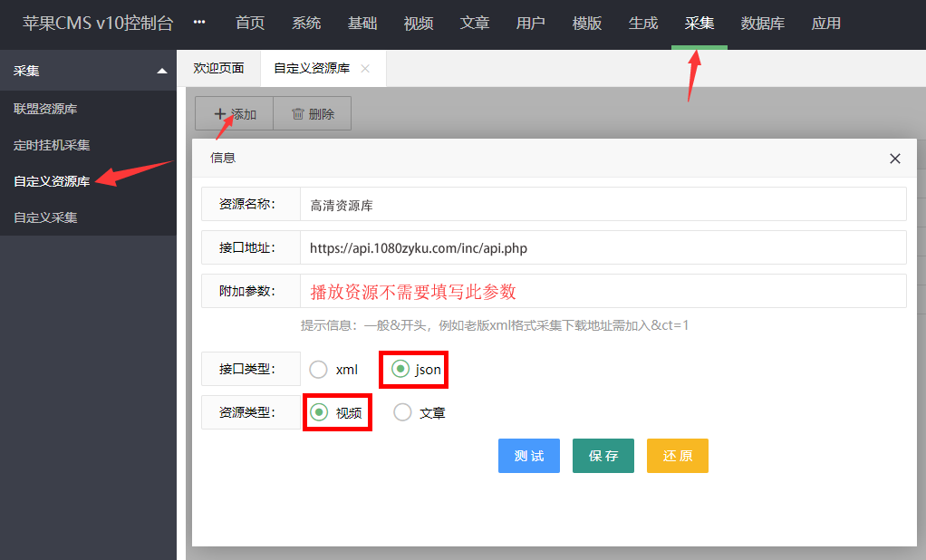Select the xml interface type radio
926x560 pixels.
[319, 370]
